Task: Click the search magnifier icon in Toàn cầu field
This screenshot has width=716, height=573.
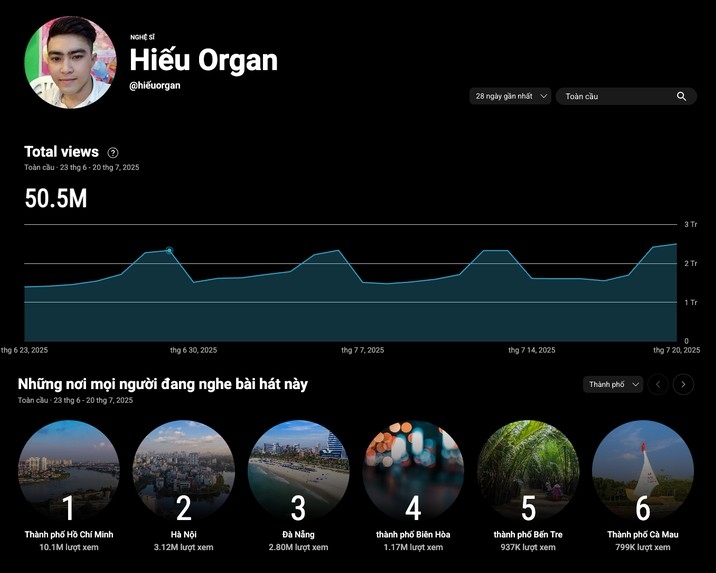Action: pos(681,96)
